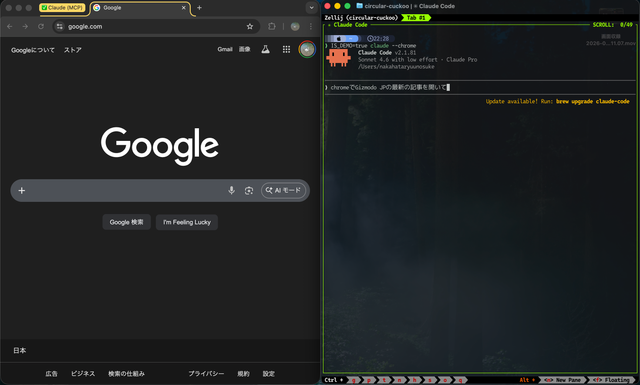Switch to the Google tab in Chrome

pos(140,8)
